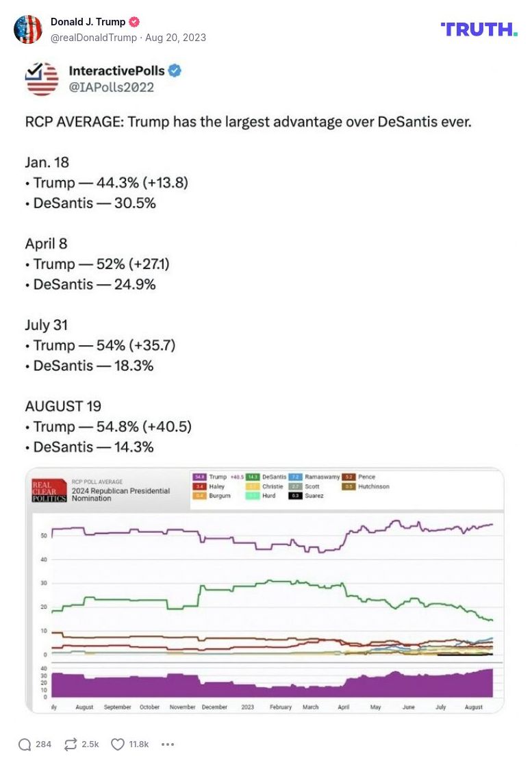Open the Donald J. Trump display name link

[x=88, y=22]
